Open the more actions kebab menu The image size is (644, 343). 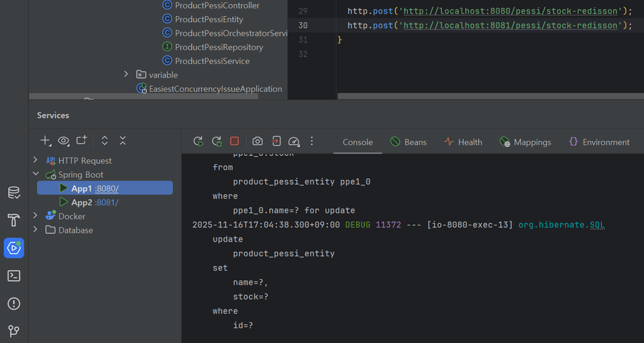point(312,142)
